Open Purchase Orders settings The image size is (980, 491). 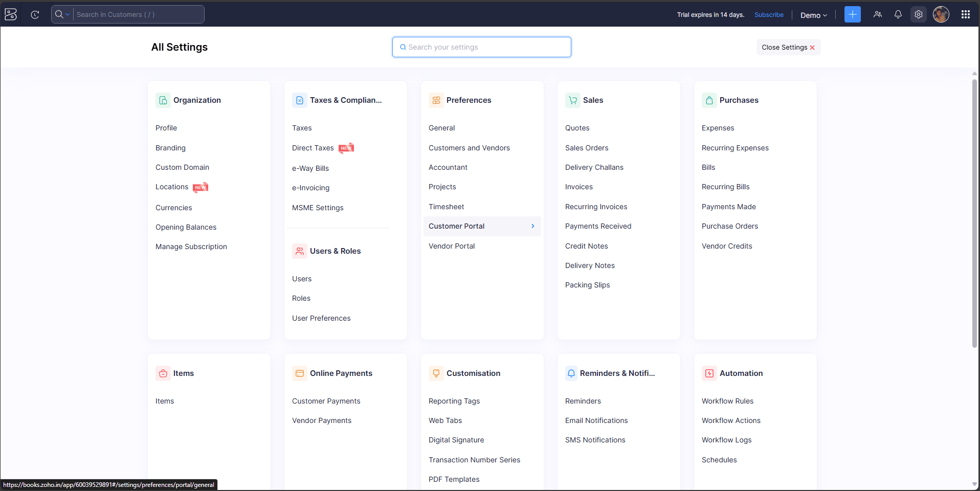pyautogui.click(x=730, y=226)
